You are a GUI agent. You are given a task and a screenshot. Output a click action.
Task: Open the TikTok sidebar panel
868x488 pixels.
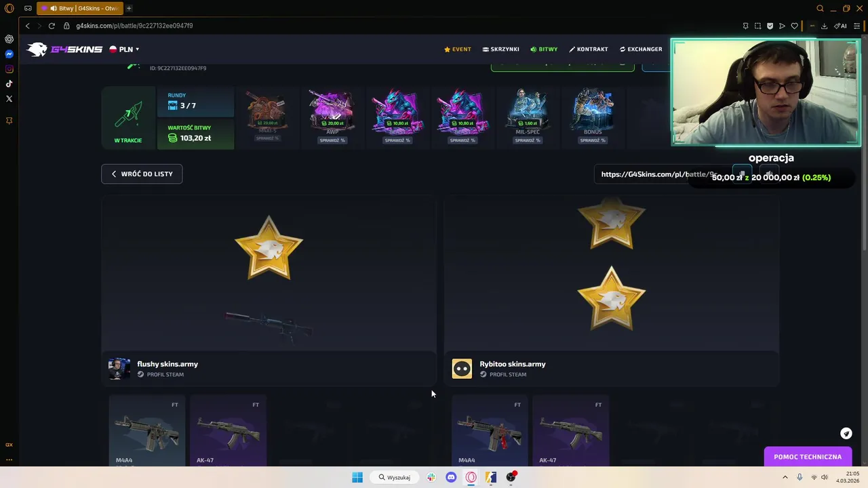(9, 84)
